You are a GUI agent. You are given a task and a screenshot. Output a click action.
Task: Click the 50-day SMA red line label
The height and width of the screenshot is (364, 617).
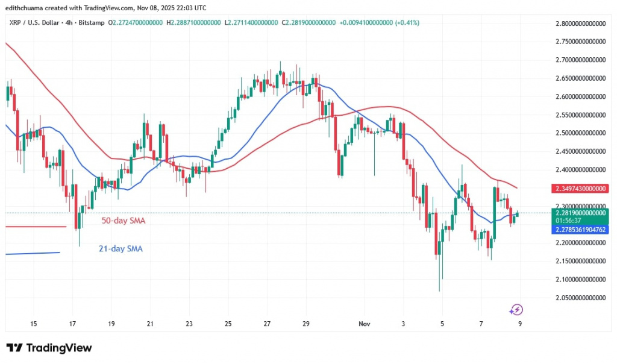coord(123,221)
